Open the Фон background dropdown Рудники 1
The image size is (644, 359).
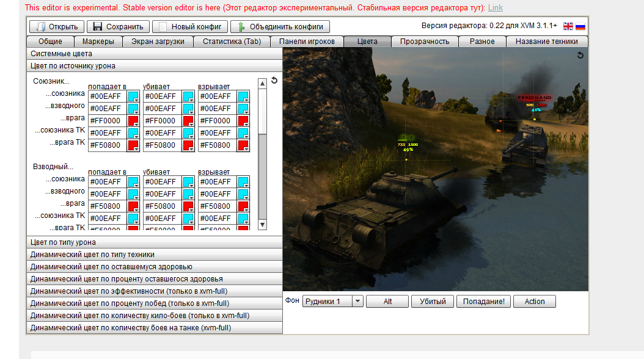click(x=332, y=302)
